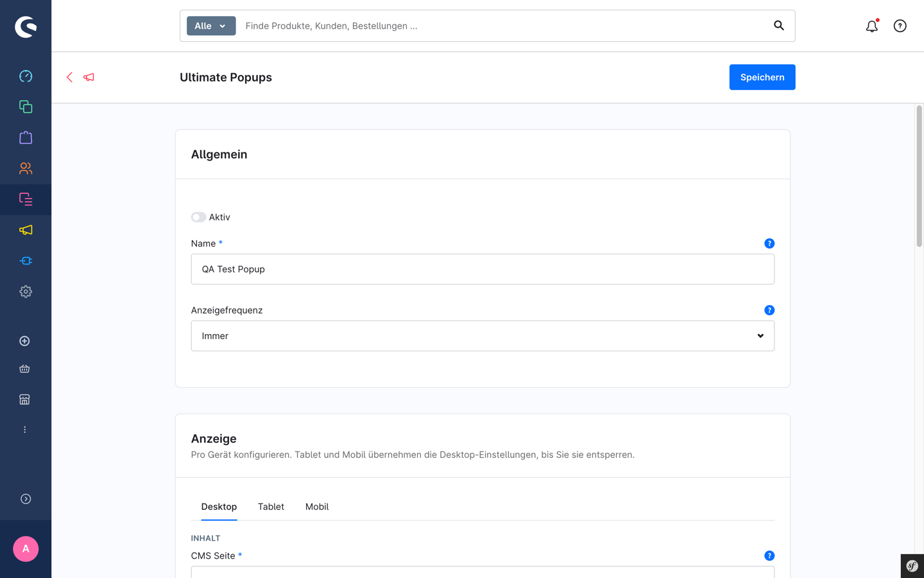Open the Marketing megaphone sidebar icon

26,230
